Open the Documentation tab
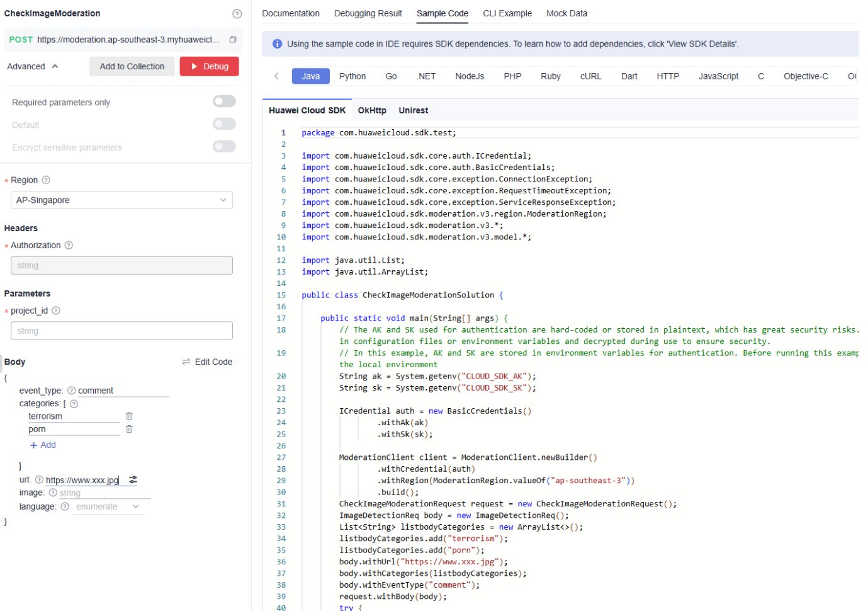Screen dimensions: 868x611 coord(291,13)
